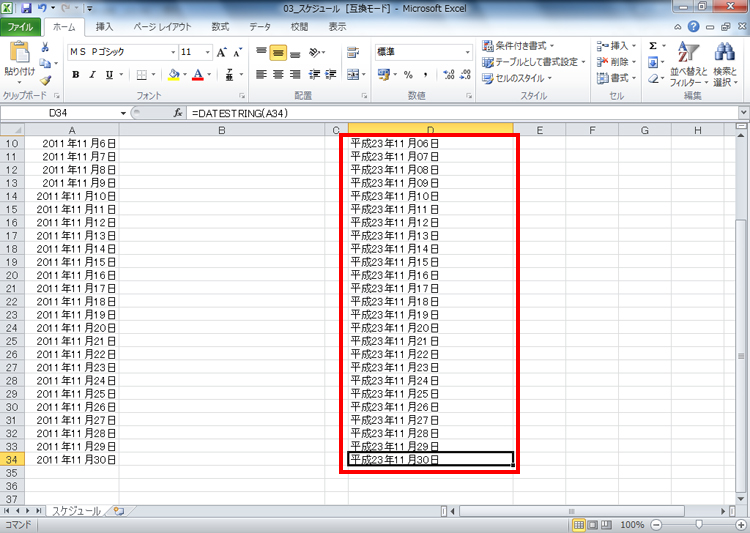The image size is (750, 533).
Task: Center text horizontally
Action: [278, 75]
